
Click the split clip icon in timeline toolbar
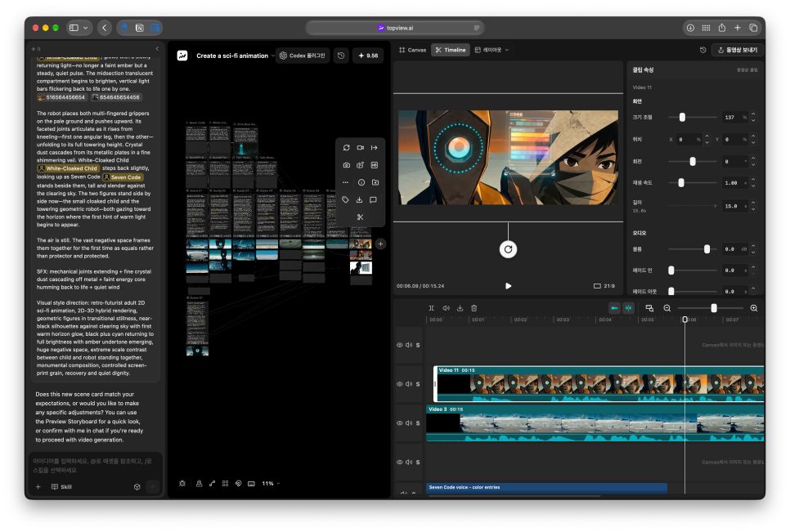[x=431, y=308]
